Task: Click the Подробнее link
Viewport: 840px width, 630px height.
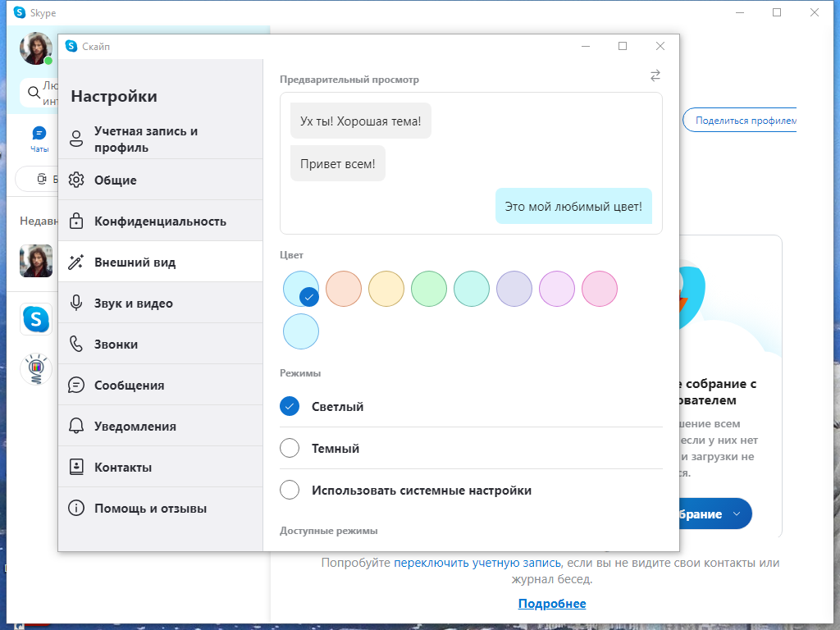Action: pos(552,604)
